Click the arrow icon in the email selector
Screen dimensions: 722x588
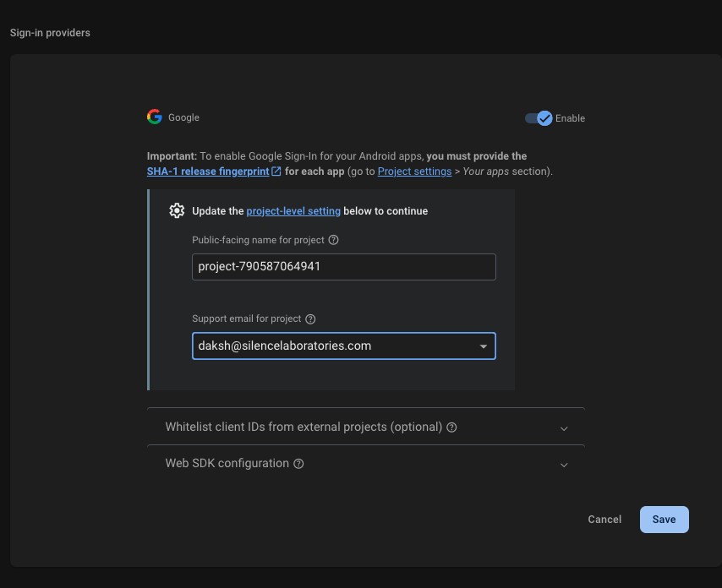[483, 346]
